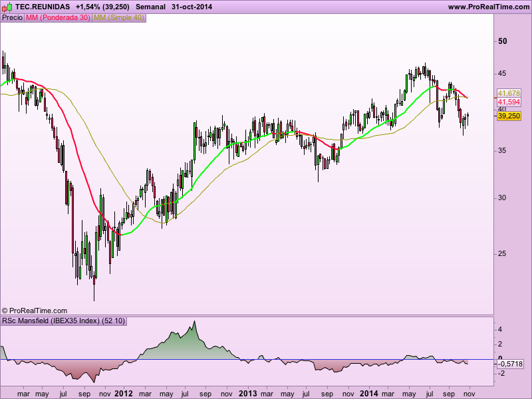The width and height of the screenshot is (532, 399).
Task: Select the MM (Simple 40) indicator label
Action: 119,18
